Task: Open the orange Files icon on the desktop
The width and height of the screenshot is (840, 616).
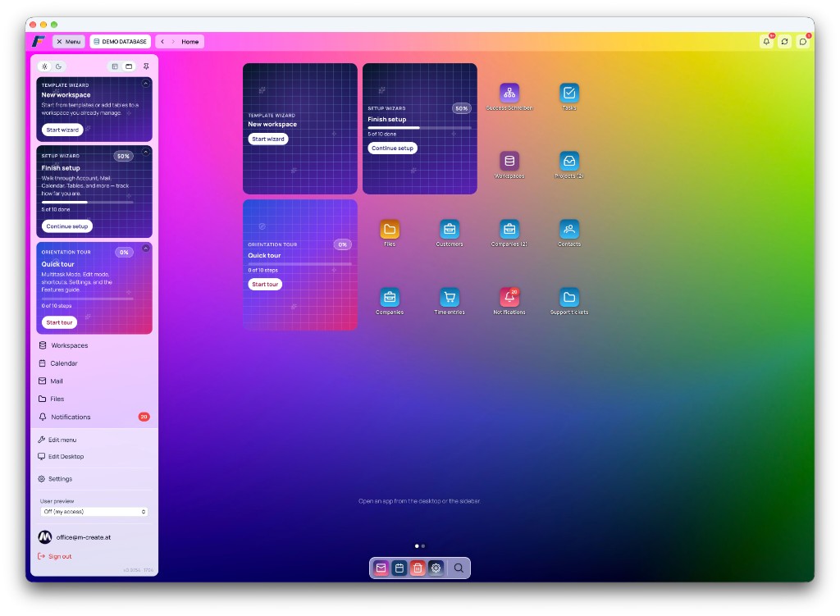Action: pyautogui.click(x=390, y=230)
